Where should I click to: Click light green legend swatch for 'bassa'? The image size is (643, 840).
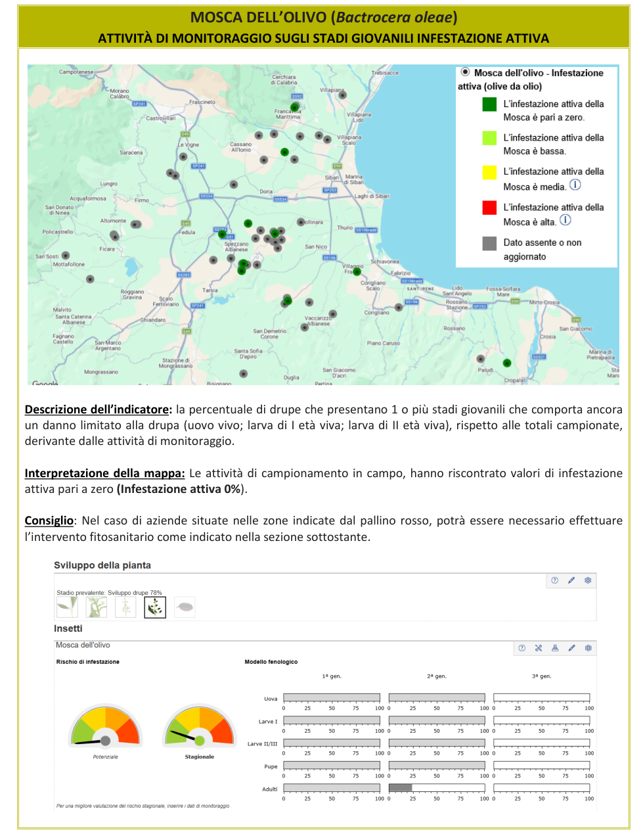click(x=489, y=138)
